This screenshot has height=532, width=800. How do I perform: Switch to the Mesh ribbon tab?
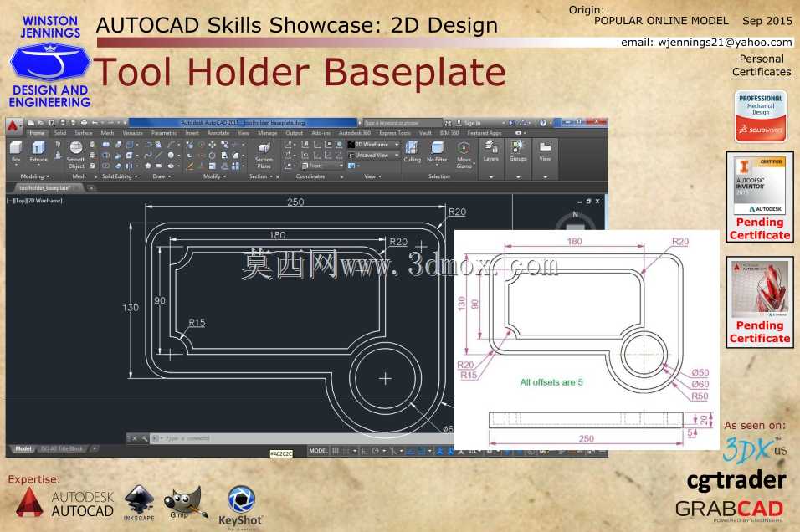pos(108,133)
